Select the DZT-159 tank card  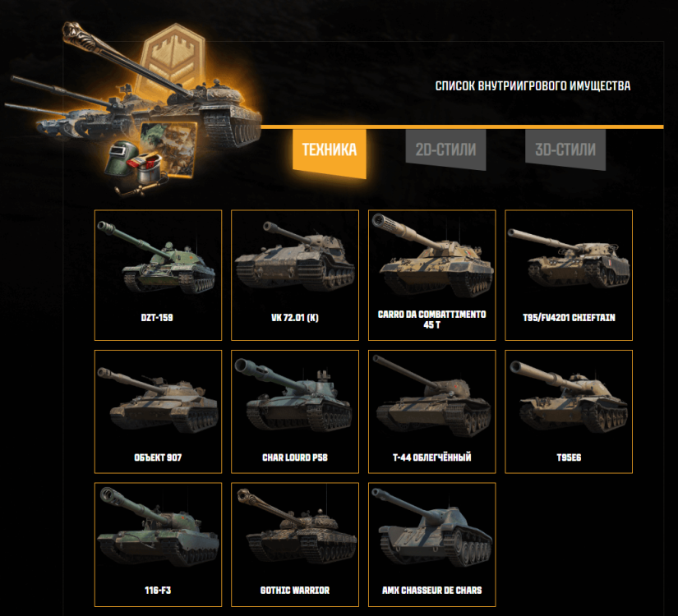[159, 275]
